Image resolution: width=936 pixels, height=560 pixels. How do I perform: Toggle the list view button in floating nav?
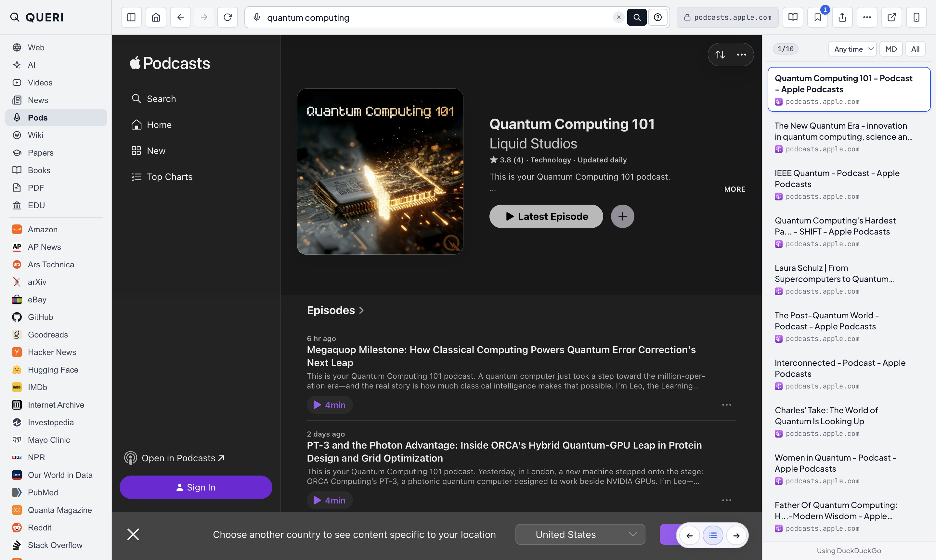point(713,535)
